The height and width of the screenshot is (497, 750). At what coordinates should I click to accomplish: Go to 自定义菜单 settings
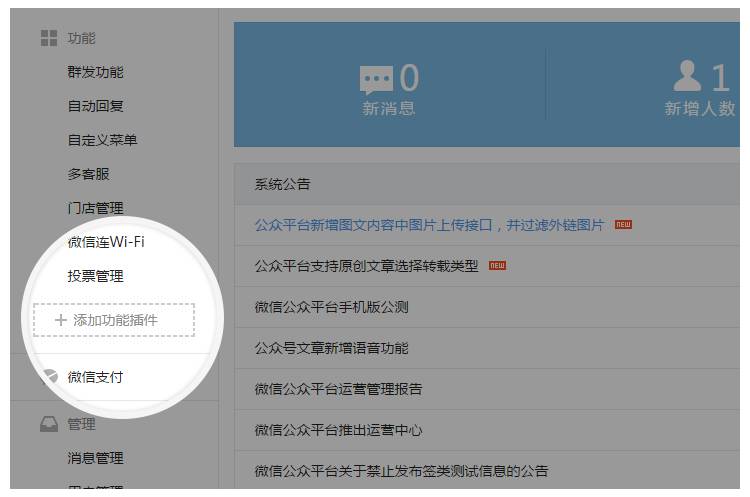102,140
